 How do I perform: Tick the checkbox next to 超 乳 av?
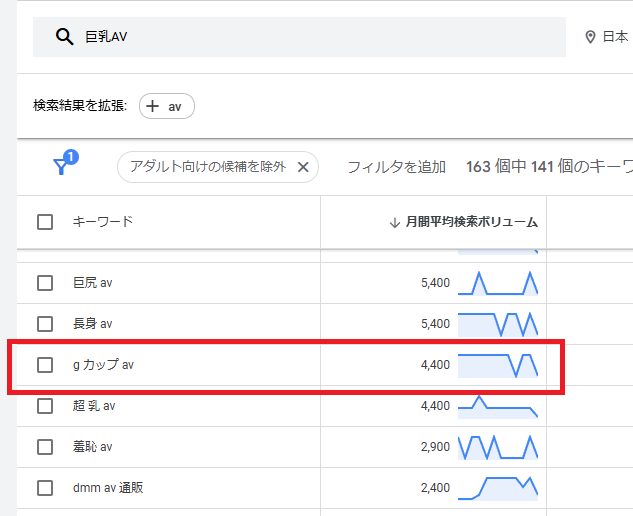coord(45,406)
